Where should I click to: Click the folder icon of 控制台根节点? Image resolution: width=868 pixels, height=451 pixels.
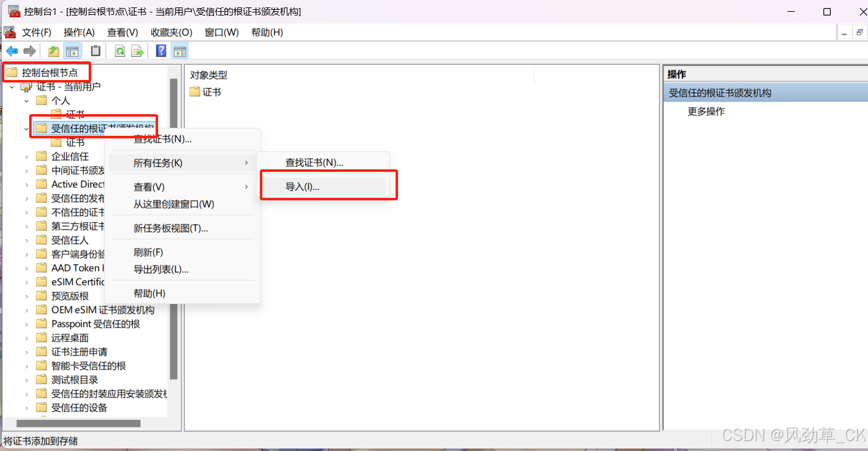tap(12, 73)
